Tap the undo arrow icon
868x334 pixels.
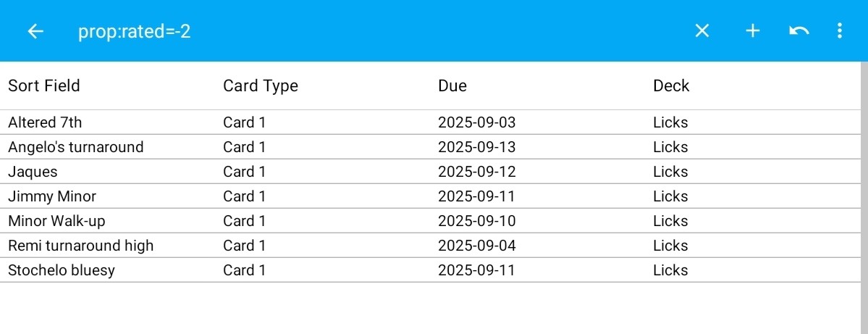click(799, 30)
